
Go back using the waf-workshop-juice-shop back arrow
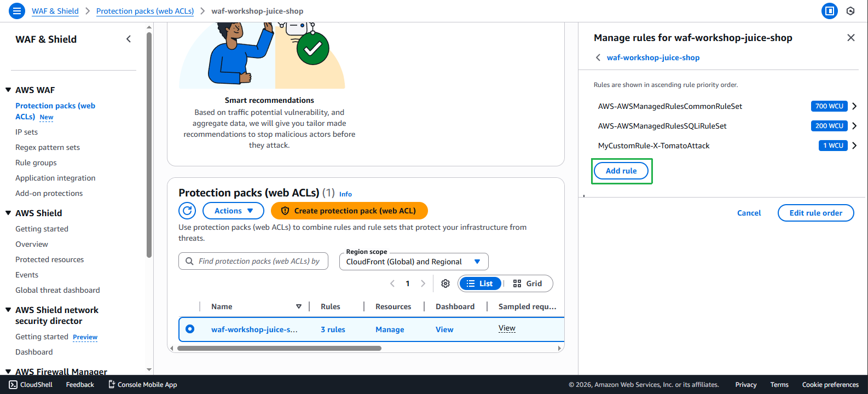point(598,57)
